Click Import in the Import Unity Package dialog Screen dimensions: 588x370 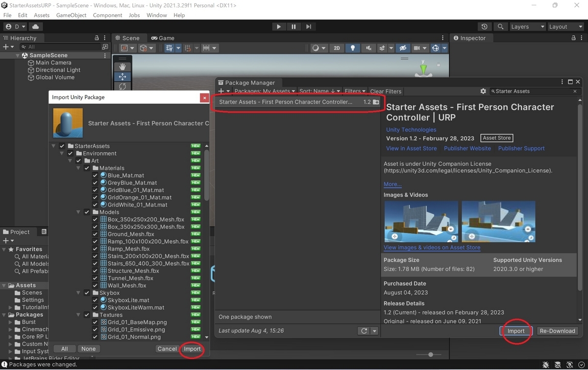point(192,349)
